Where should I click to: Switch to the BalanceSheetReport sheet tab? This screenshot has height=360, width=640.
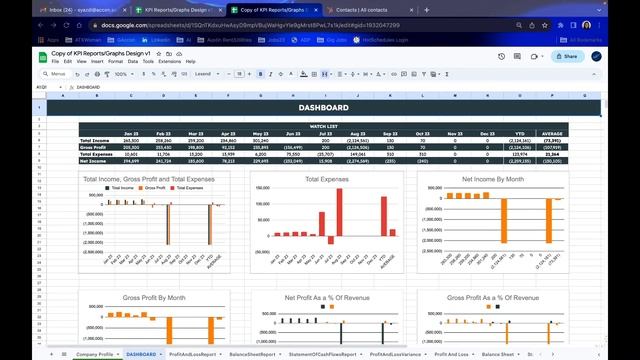(252, 354)
